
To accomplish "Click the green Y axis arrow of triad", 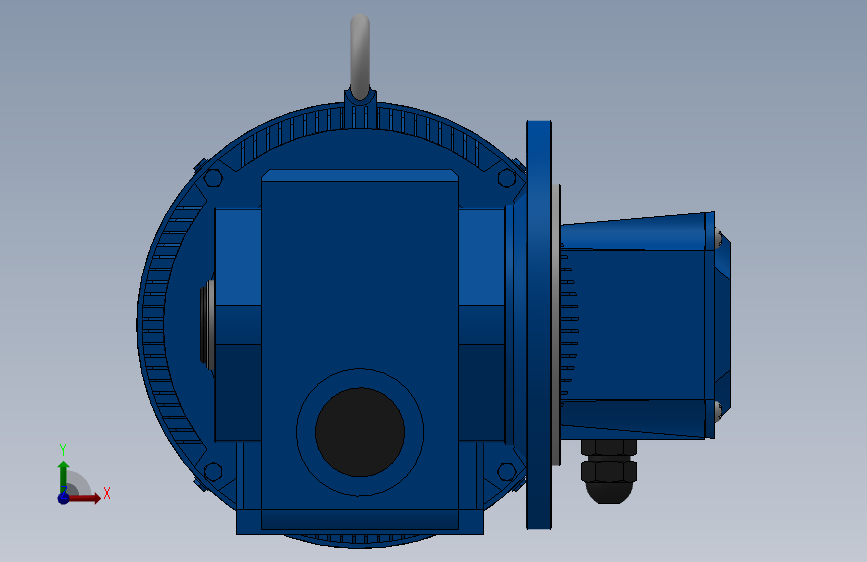I will pos(64,476).
